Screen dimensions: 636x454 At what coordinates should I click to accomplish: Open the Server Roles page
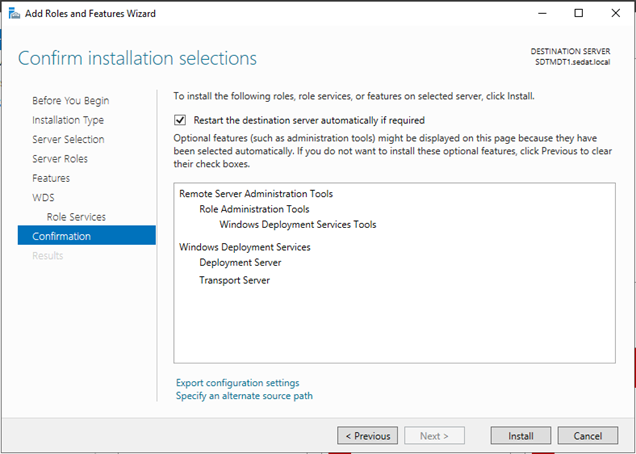point(60,159)
